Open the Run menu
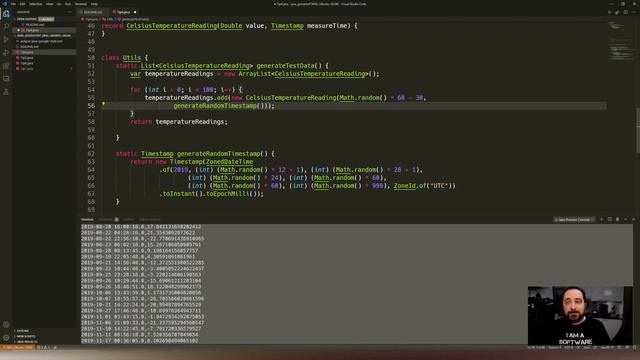The image size is (640, 360). (68, 4)
